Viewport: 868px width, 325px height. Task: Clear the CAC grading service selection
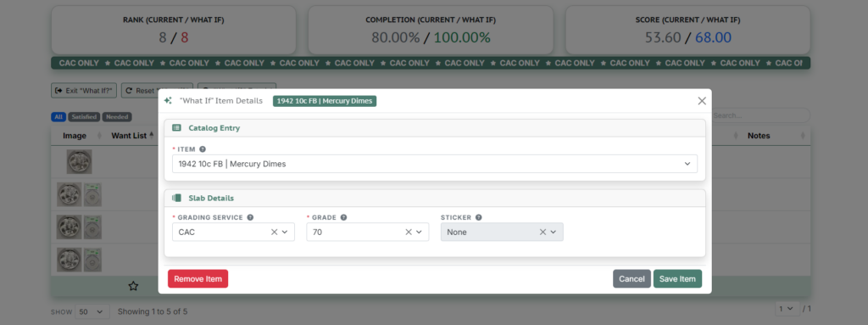click(x=274, y=233)
